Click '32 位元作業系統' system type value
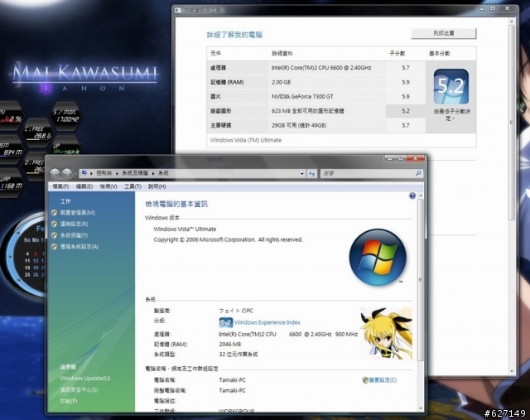 [x=238, y=355]
